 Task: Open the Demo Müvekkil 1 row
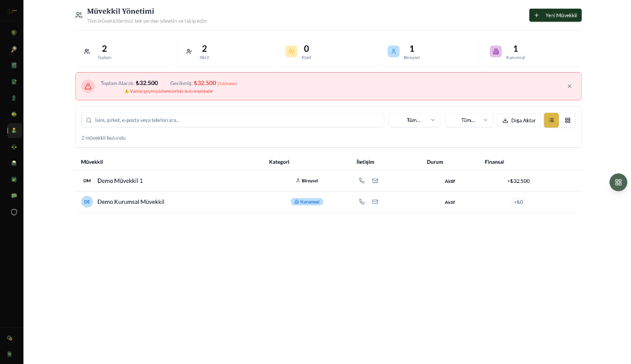[x=120, y=181]
